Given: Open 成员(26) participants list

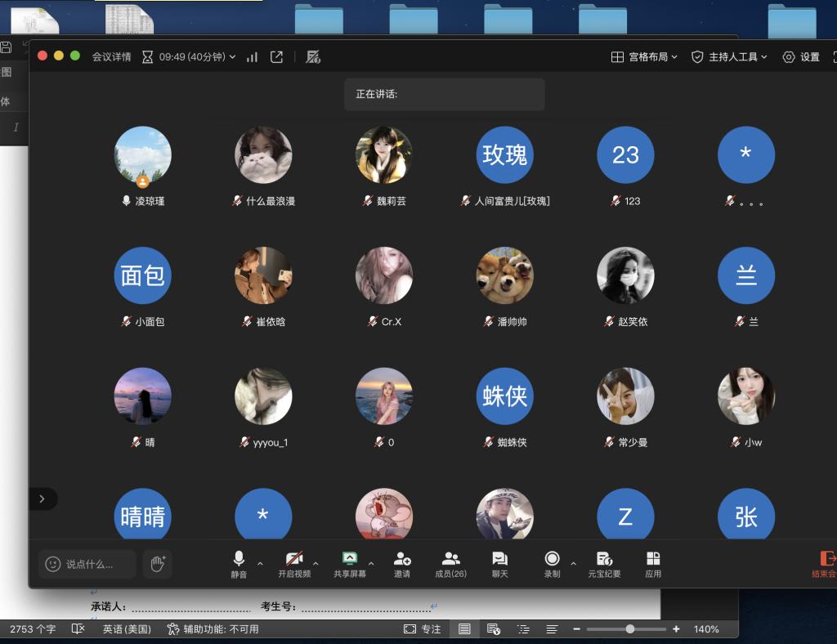Looking at the screenshot, I should pyautogui.click(x=450, y=564).
